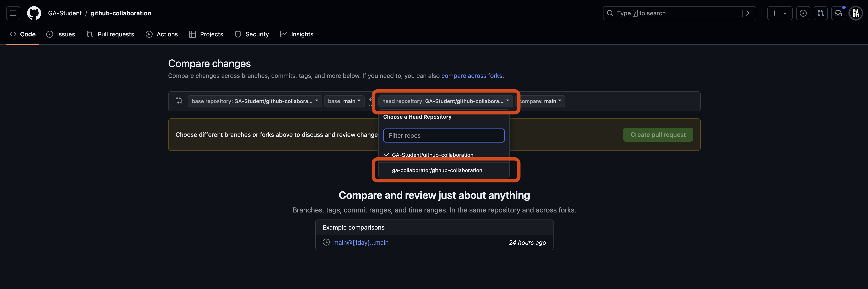Click the history clock icon next to example comparison
This screenshot has height=289, width=868.
325,242
